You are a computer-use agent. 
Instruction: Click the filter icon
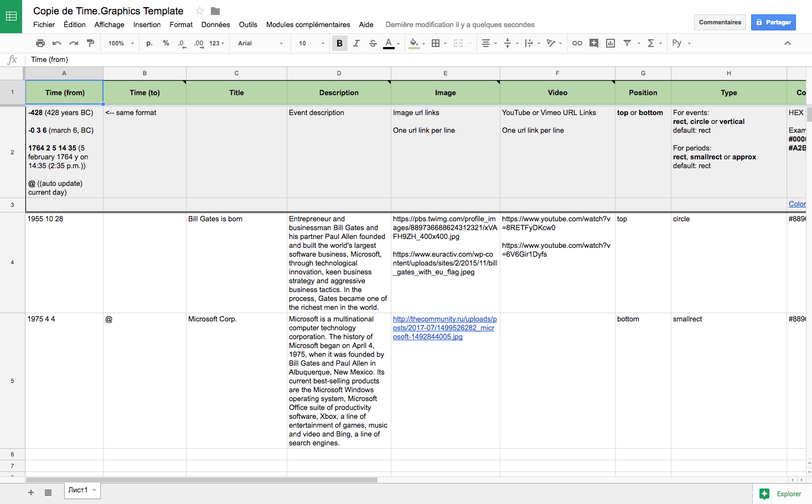pyautogui.click(x=627, y=43)
